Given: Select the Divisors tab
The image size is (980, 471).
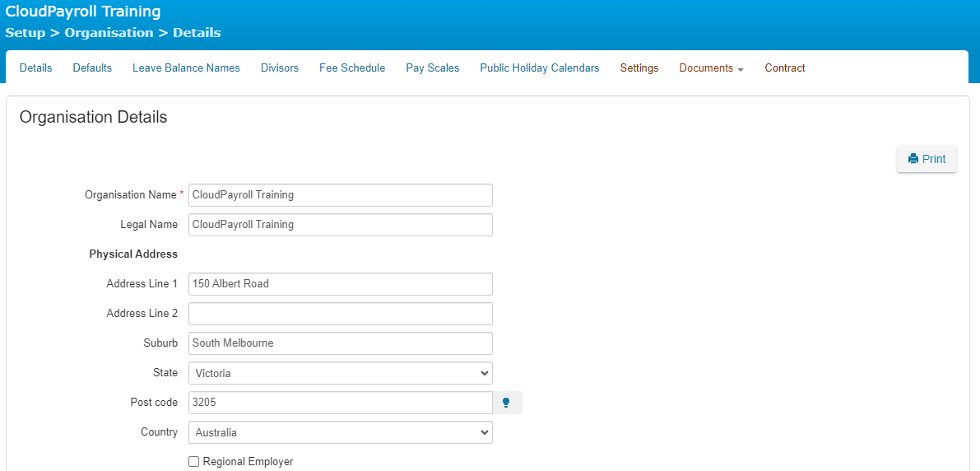Looking at the screenshot, I should click(280, 68).
